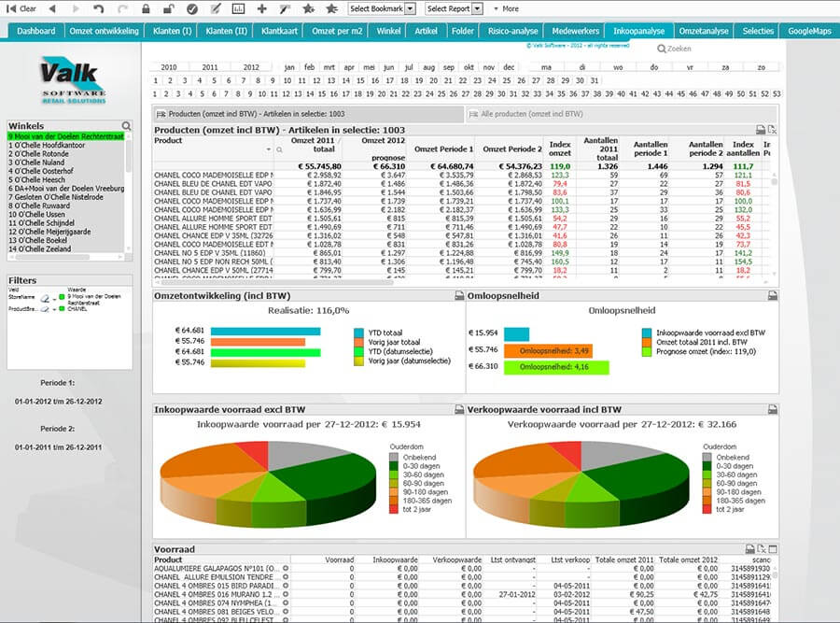Viewport: 840px width, 623px height.
Task: Click the Winkels list horizontal scrollbar
Action: pyautogui.click(x=66, y=258)
